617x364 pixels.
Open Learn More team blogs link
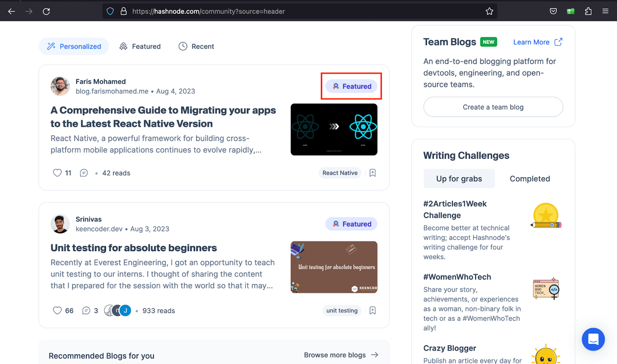point(538,42)
